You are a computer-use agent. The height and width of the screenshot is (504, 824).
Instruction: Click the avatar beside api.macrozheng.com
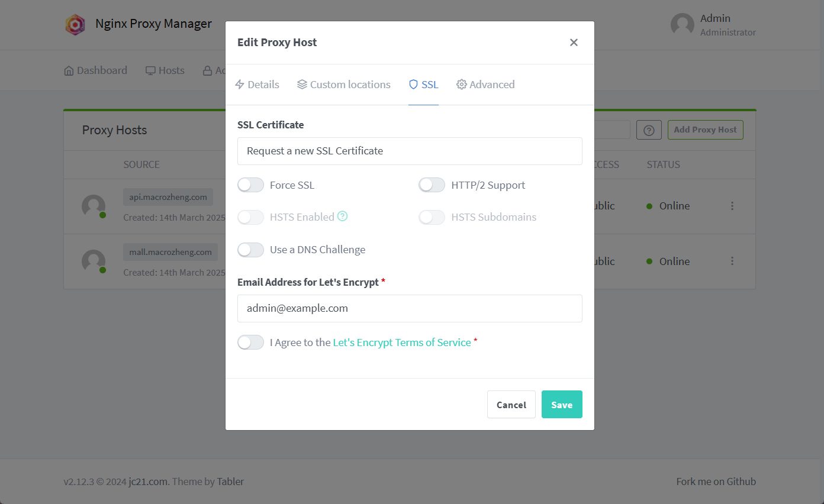click(94, 206)
